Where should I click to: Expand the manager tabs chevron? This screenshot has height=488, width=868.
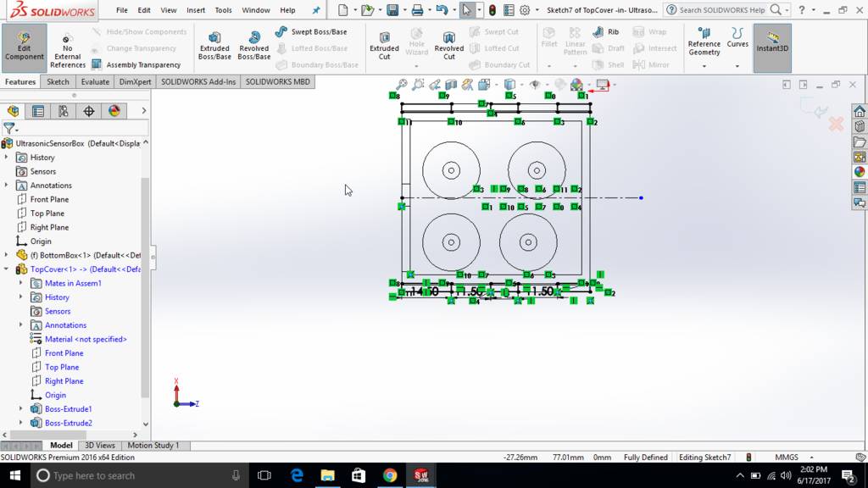144,111
